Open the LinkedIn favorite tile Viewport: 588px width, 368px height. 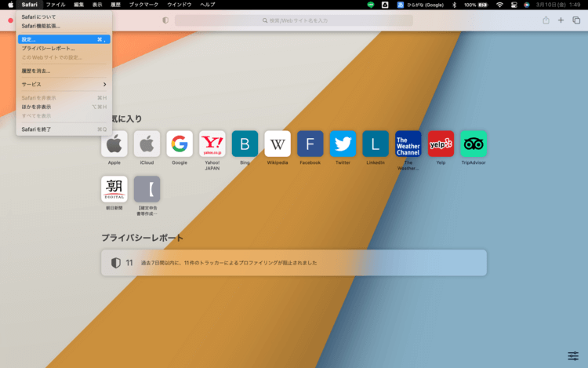[x=376, y=144]
